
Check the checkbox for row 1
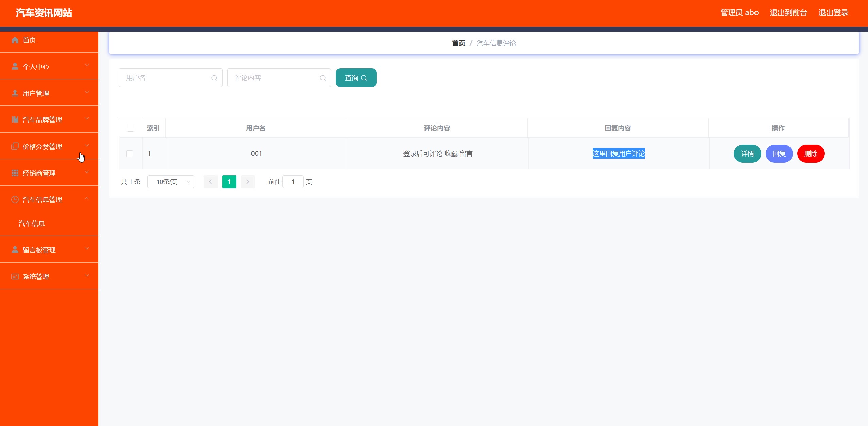coord(129,154)
